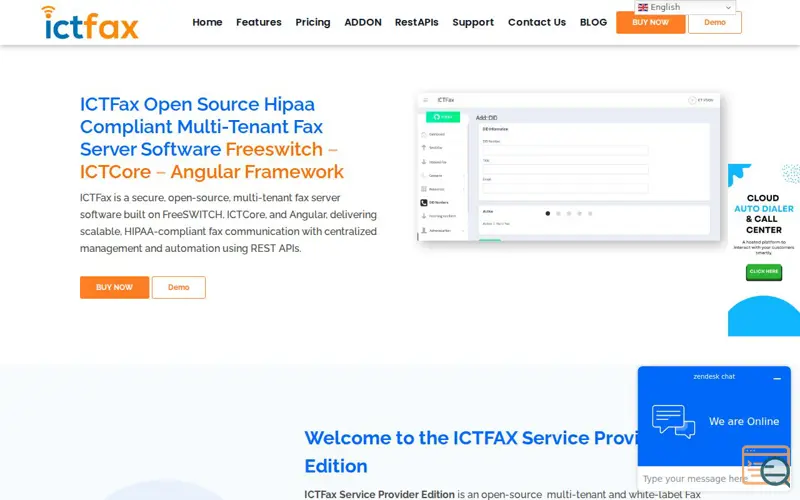Screen dimensions: 800x500
Task: Click the Demo button below the description
Action: click(x=179, y=287)
